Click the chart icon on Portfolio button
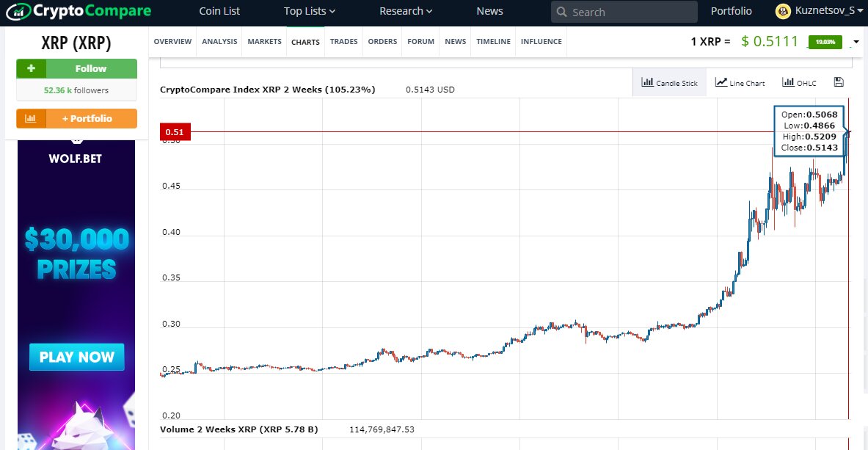The image size is (868, 450). (31, 119)
